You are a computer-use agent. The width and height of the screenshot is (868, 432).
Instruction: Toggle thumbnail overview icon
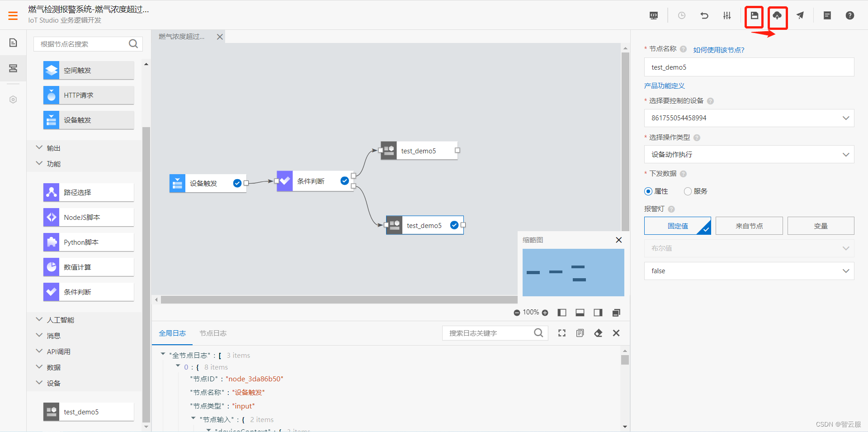click(616, 313)
